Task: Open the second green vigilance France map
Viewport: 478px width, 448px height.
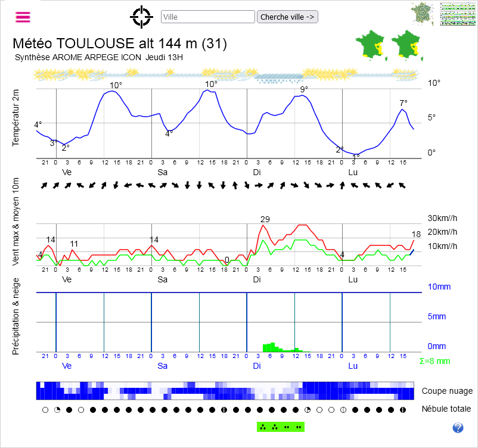Action: click(407, 45)
